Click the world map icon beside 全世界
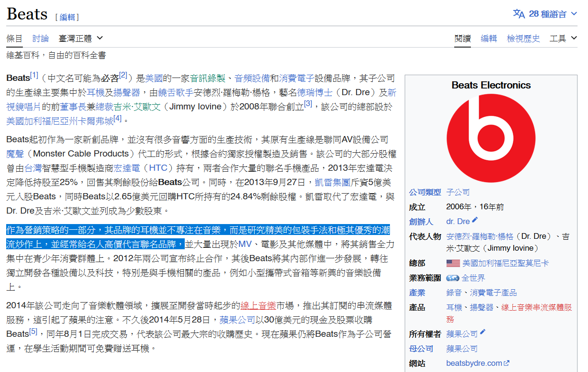This screenshot has width=588, height=372. 453,278
